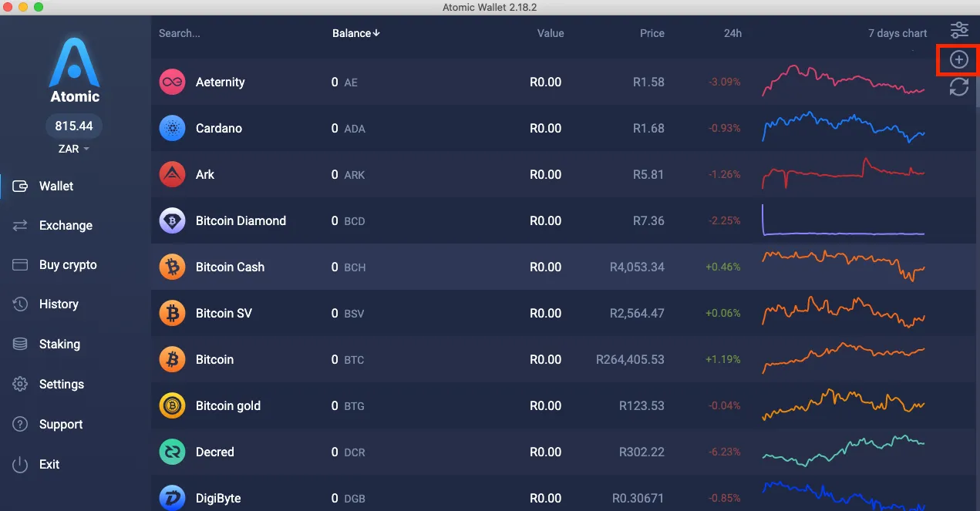The height and width of the screenshot is (511, 980).
Task: Open the Settings section
Action: pyautogui.click(x=62, y=384)
